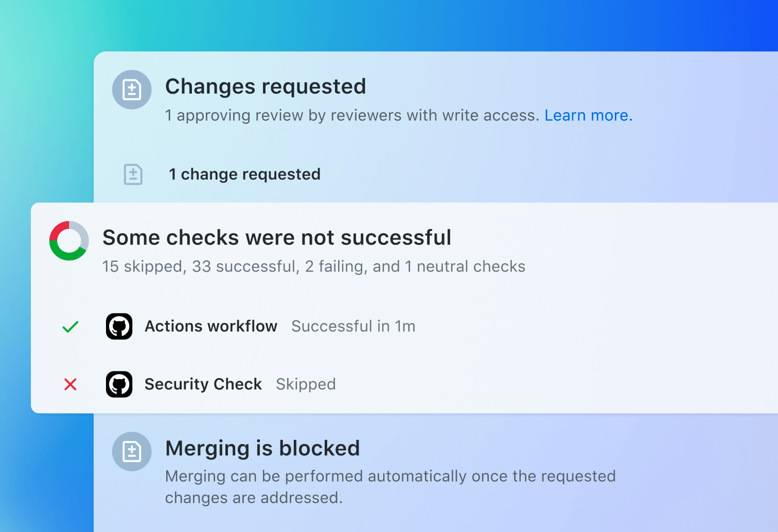Click the GitHub Octocat icon for Actions workflow
This screenshot has width=778, height=532.
119,326
